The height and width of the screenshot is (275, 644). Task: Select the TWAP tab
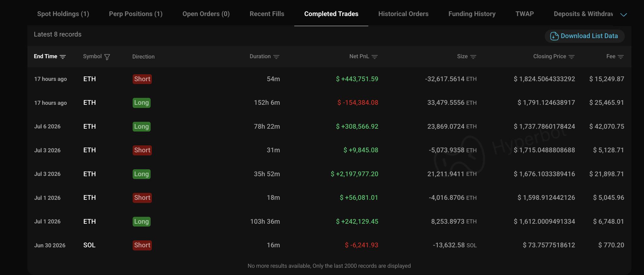(525, 14)
